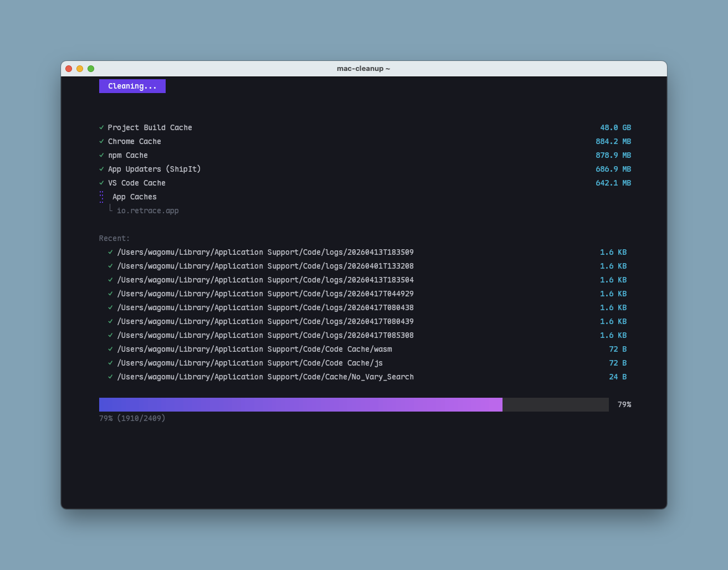
Task: Click the 48.0 GB size value
Action: pyautogui.click(x=615, y=127)
